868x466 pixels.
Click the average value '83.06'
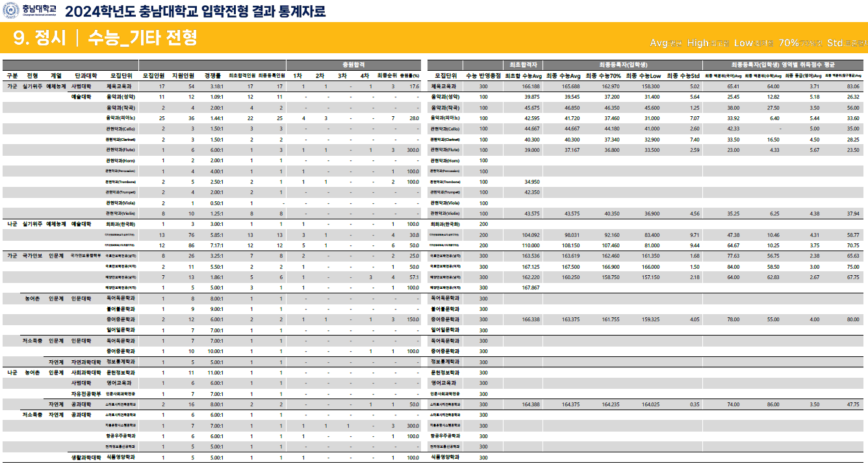tap(854, 86)
